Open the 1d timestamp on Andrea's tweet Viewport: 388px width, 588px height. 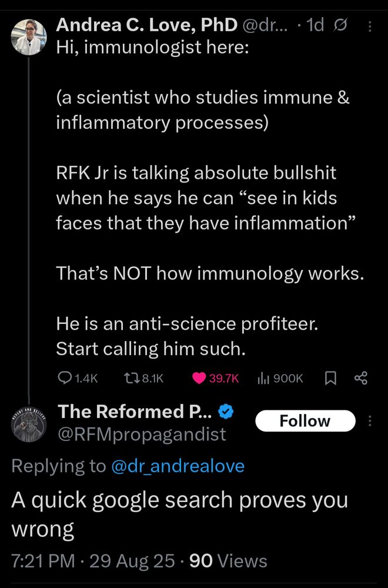[x=315, y=25]
